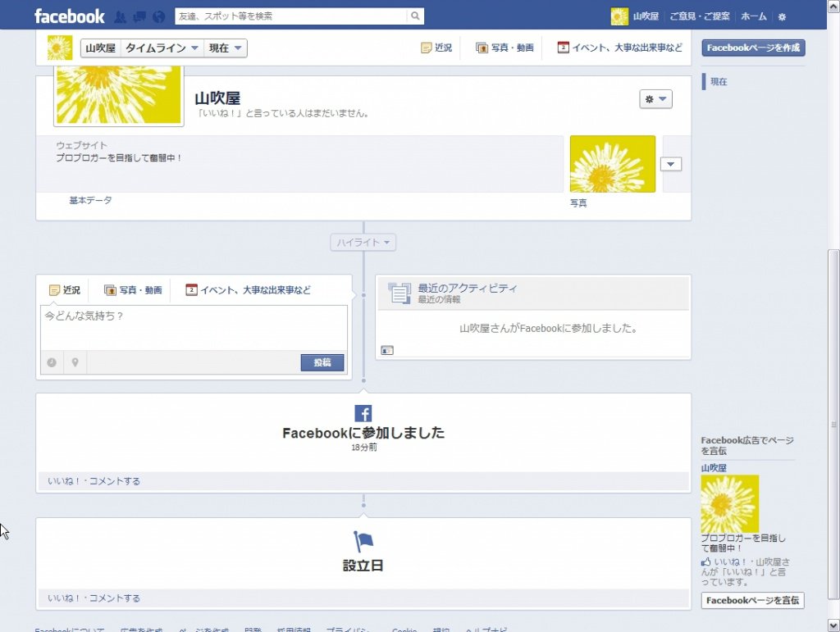
Task: Select イベント、大事な出来事など in top sticky bar
Action: click(620, 48)
